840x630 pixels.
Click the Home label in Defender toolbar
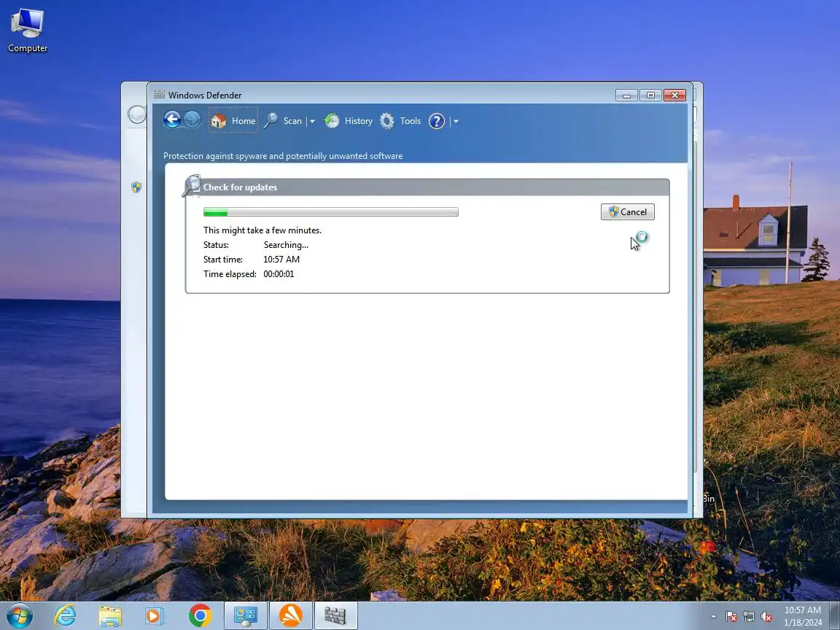tap(244, 121)
